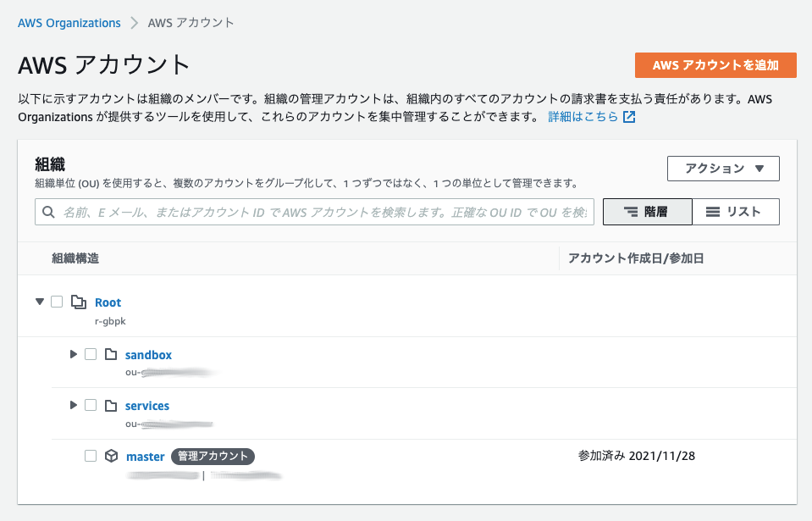Check the master account checkbox

91,456
